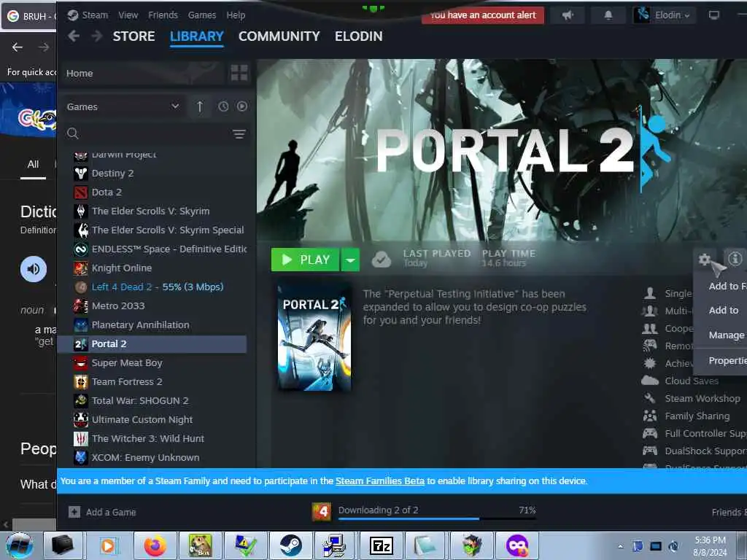Select the All tab in the browser window
This screenshot has width=747, height=560.
coord(33,165)
